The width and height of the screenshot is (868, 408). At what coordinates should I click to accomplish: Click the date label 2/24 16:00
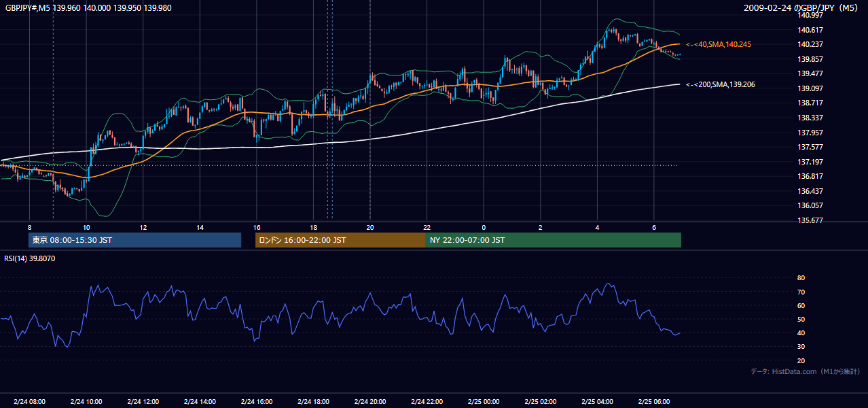[x=257, y=402]
